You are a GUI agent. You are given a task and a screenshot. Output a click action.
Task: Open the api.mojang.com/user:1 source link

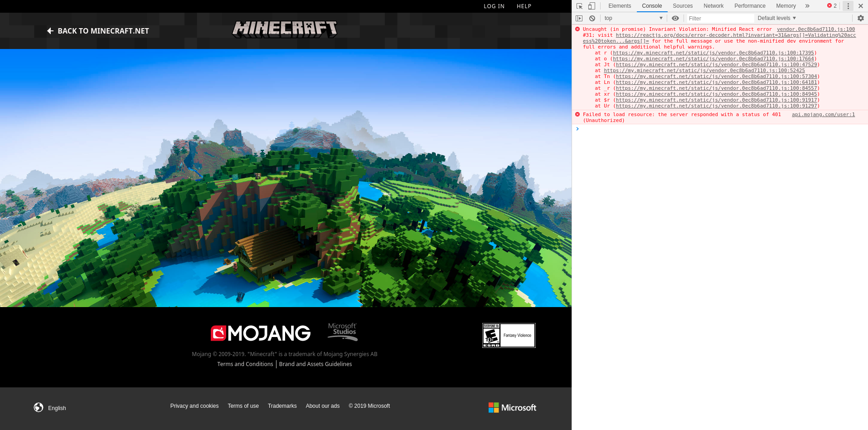tap(823, 115)
